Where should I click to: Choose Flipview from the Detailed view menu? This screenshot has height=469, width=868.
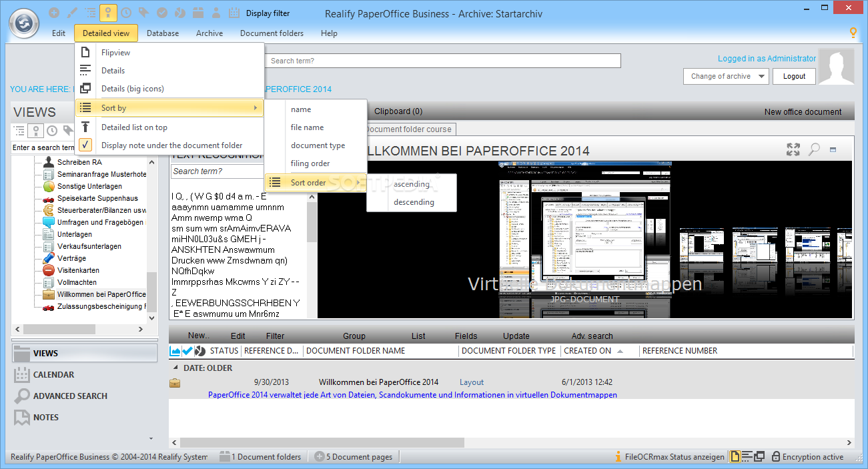(169, 52)
